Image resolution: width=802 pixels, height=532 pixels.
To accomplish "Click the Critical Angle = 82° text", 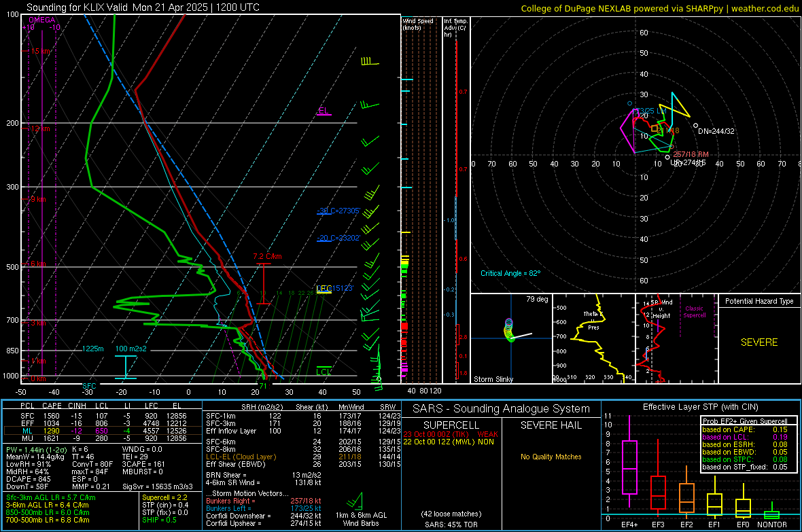I will pos(510,274).
